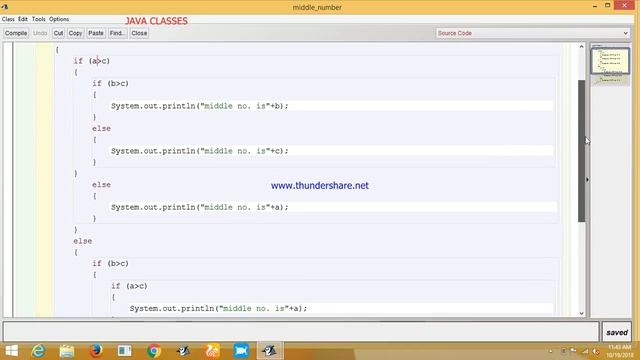Click the lower 'if (a>c)' nested line
Image resolution: width=640 pixels, height=360 pixels.
click(129, 286)
